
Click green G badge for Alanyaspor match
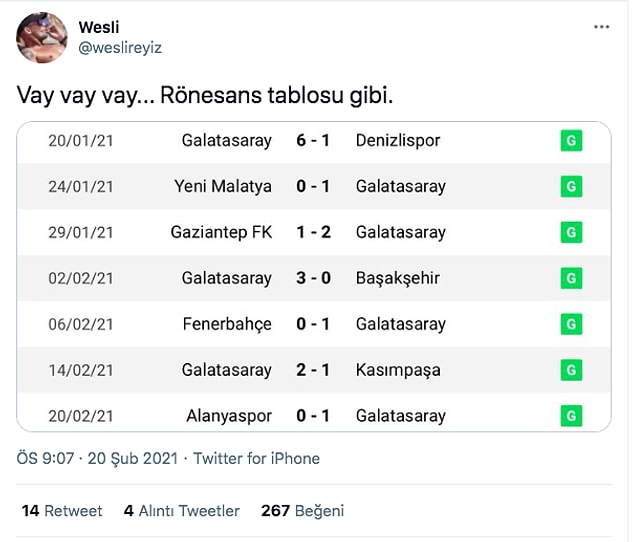click(x=571, y=416)
